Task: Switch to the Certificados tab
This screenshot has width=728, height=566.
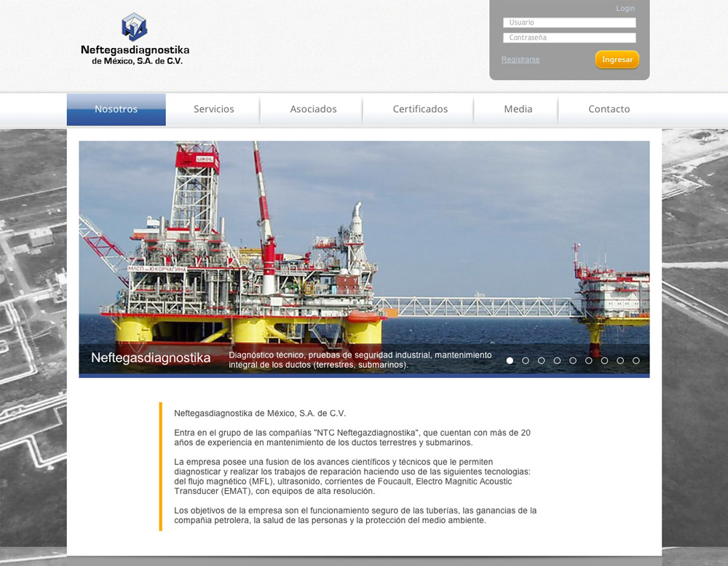Action: (x=420, y=109)
